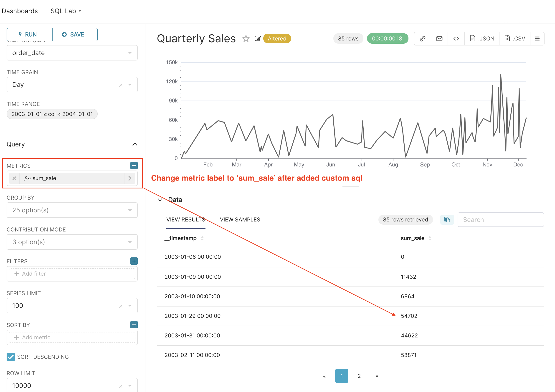Expand the GROUP BY options dropdown

(130, 210)
